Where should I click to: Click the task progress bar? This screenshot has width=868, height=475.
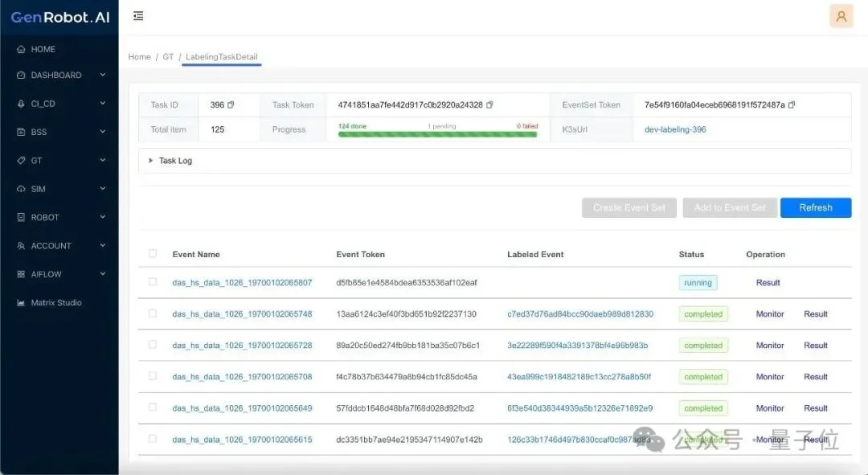437,133
